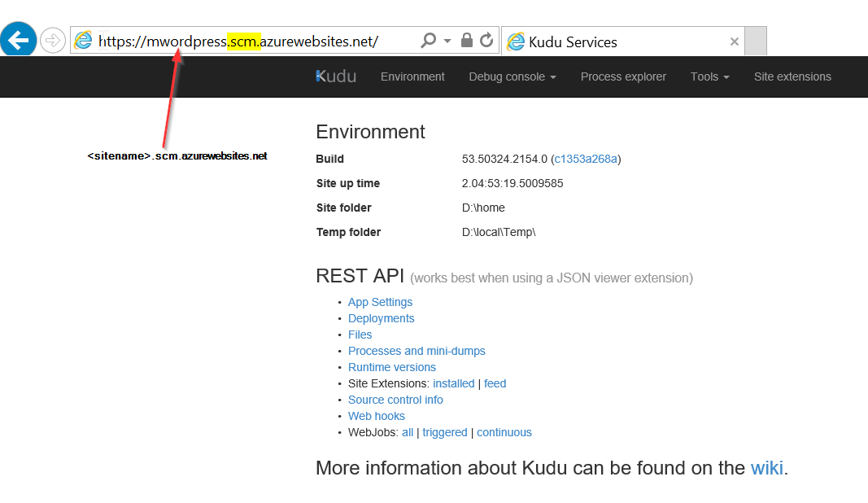
Task: Close the Kudu Services tab
Action: [x=735, y=42]
